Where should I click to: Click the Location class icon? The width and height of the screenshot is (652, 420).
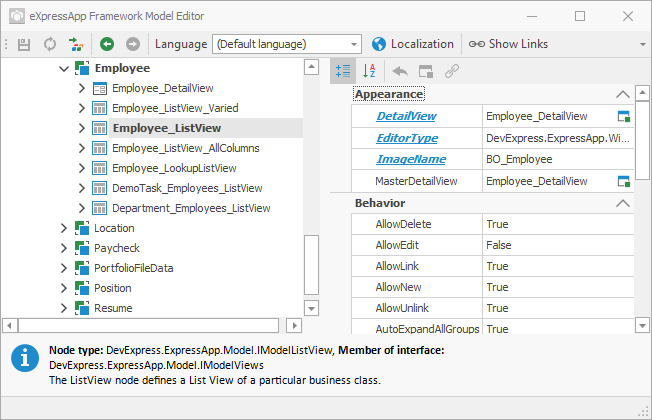point(82,228)
